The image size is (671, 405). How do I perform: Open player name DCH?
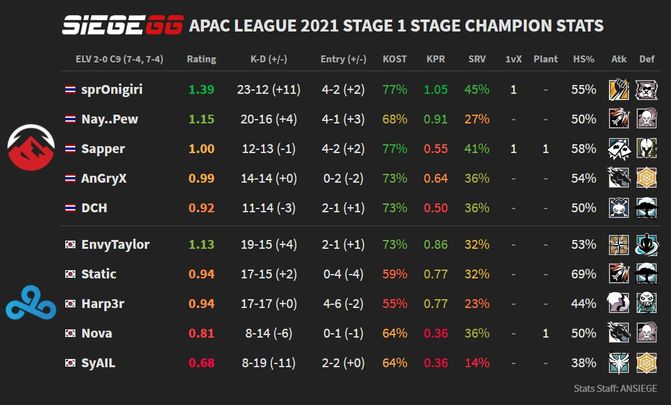[94, 208]
